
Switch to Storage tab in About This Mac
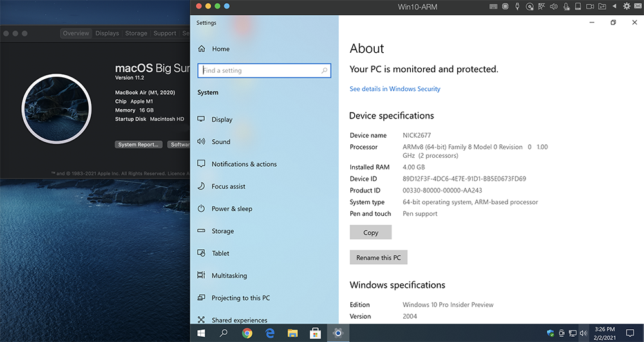tap(136, 33)
